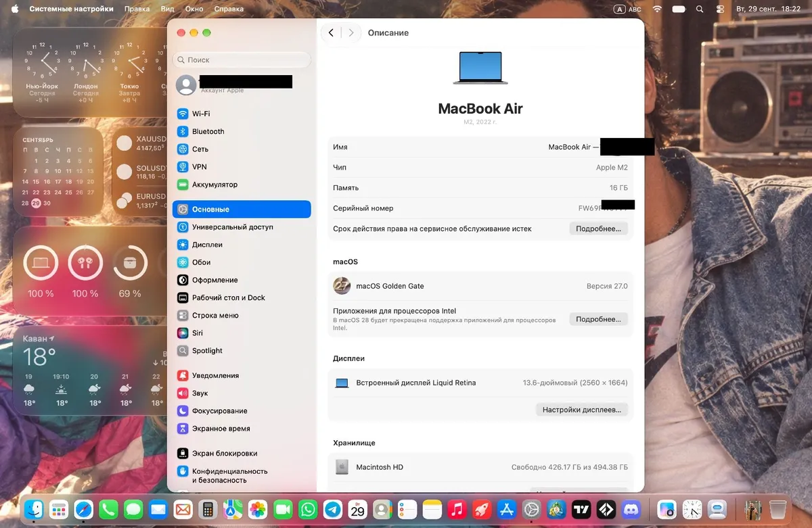Click macOS Golden Gate version row
This screenshot has height=528, width=812.
pyautogui.click(x=480, y=286)
